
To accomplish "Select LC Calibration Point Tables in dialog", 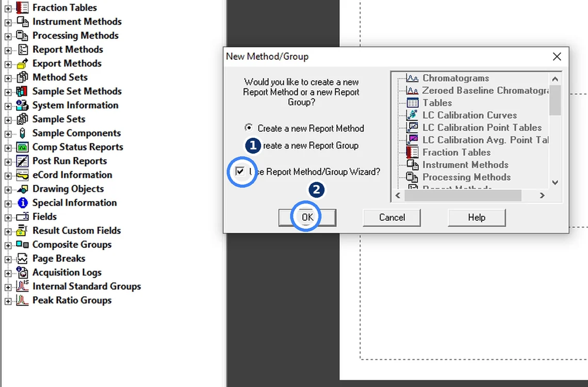I will point(482,127).
